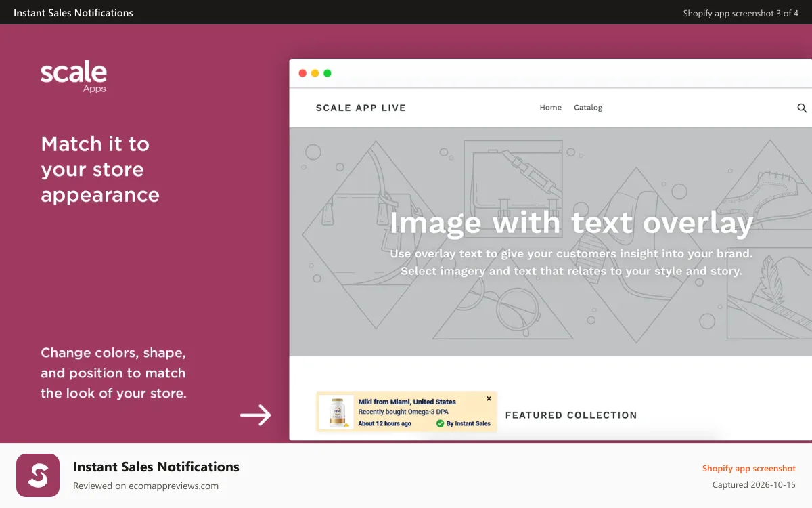The height and width of the screenshot is (508, 812).
Task: Click 'Instant Sales Notifications' title in top bar
Action: pyautogui.click(x=73, y=13)
